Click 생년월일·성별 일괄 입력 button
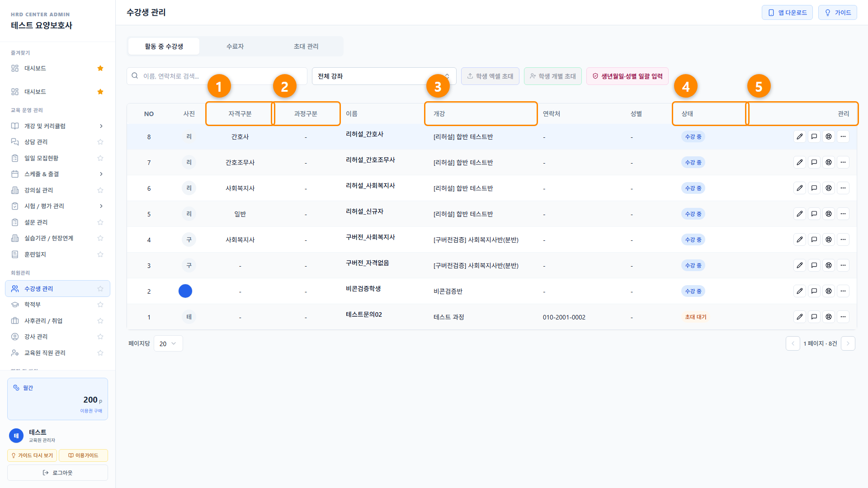This screenshot has width=868, height=488. 627,76
